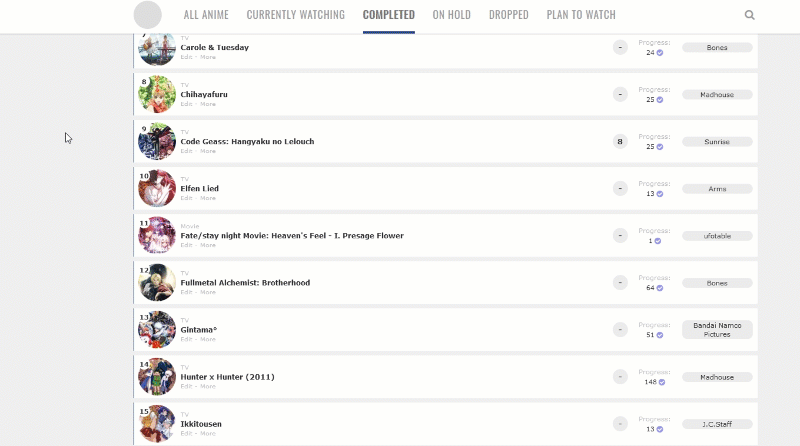Click the Sunrise studio tag
800x446 pixels.
[x=717, y=142]
